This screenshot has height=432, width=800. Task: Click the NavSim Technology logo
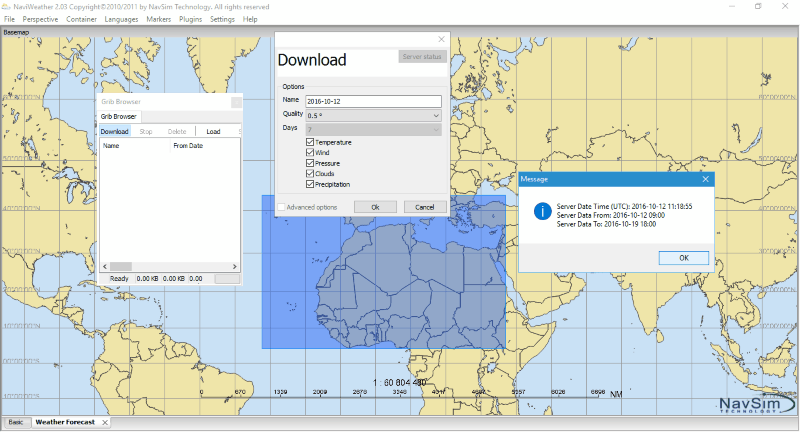tap(756, 404)
